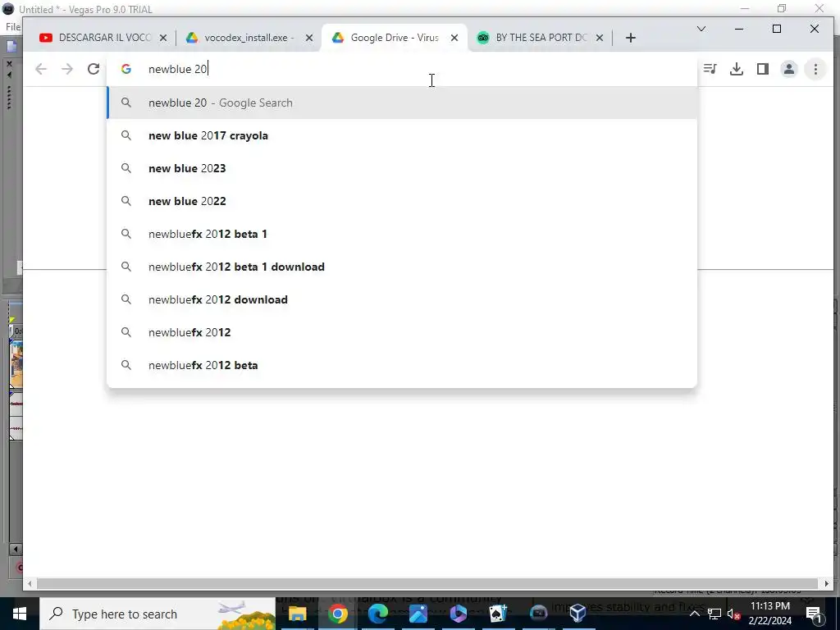Open the Solitaire cards taskbar icon
Viewport: 840px width, 630px height.
pos(498,614)
